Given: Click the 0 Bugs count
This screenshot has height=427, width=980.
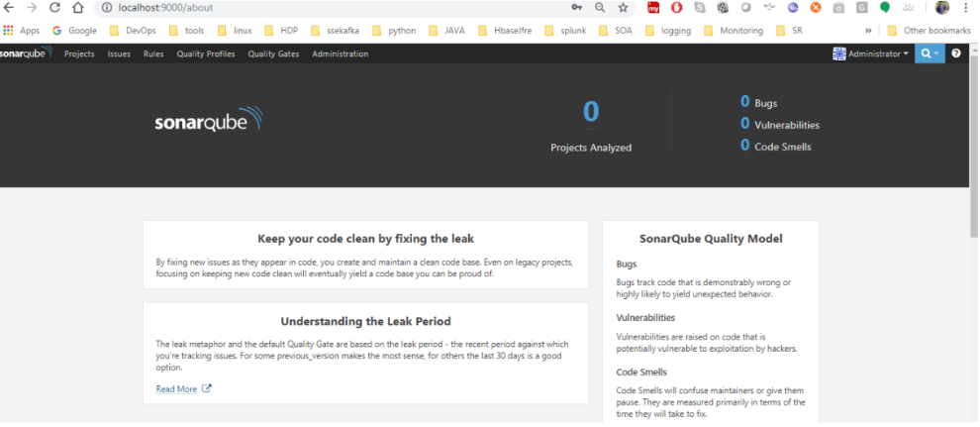Looking at the screenshot, I should (x=745, y=101).
